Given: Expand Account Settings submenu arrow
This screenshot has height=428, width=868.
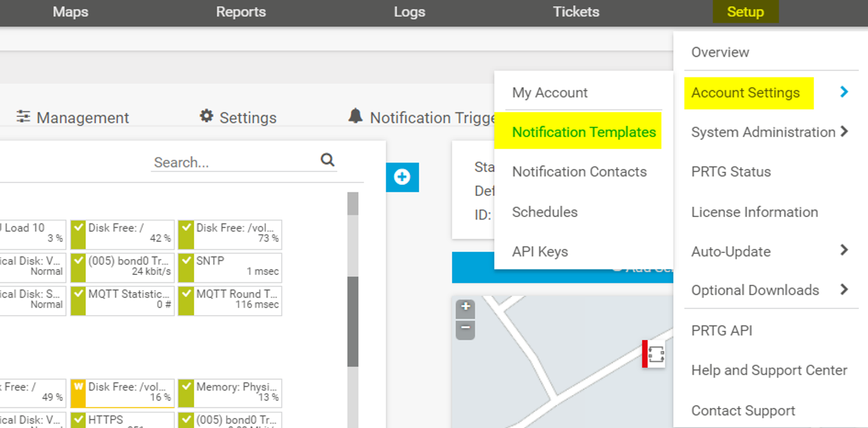Looking at the screenshot, I should point(844,92).
